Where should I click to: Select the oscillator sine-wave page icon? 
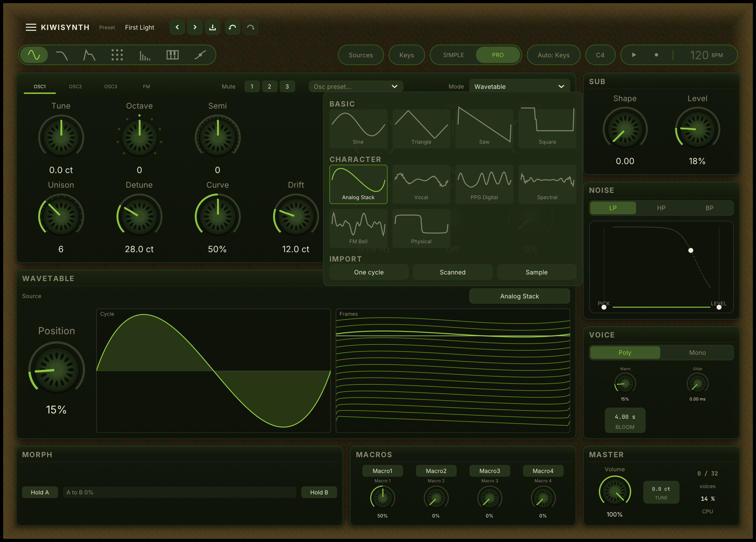34,55
